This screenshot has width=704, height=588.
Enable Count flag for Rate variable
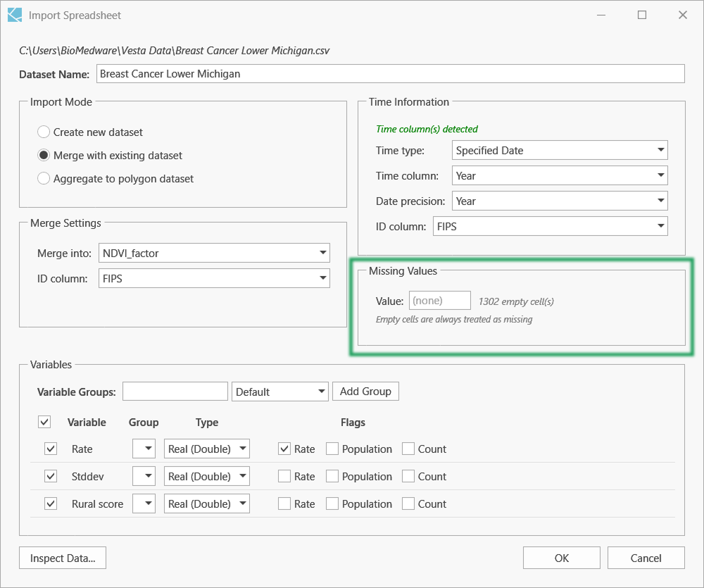[x=408, y=449]
